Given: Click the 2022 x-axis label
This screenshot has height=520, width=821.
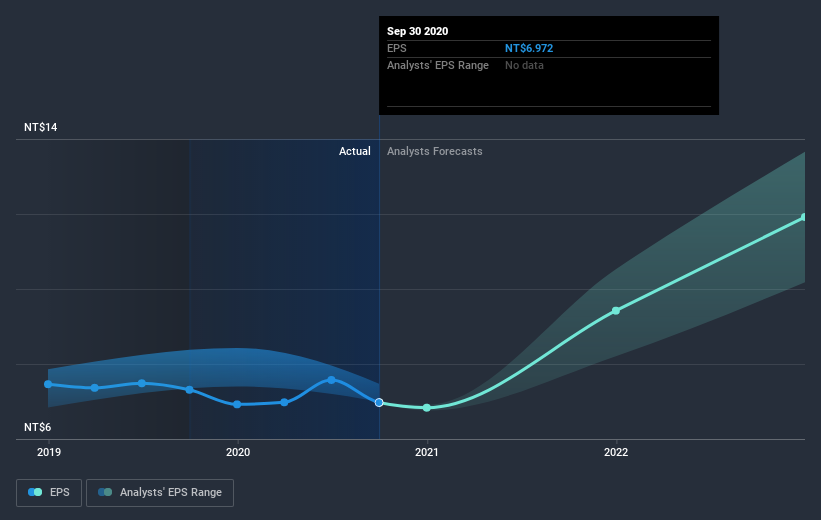Looking at the screenshot, I should point(616,452).
